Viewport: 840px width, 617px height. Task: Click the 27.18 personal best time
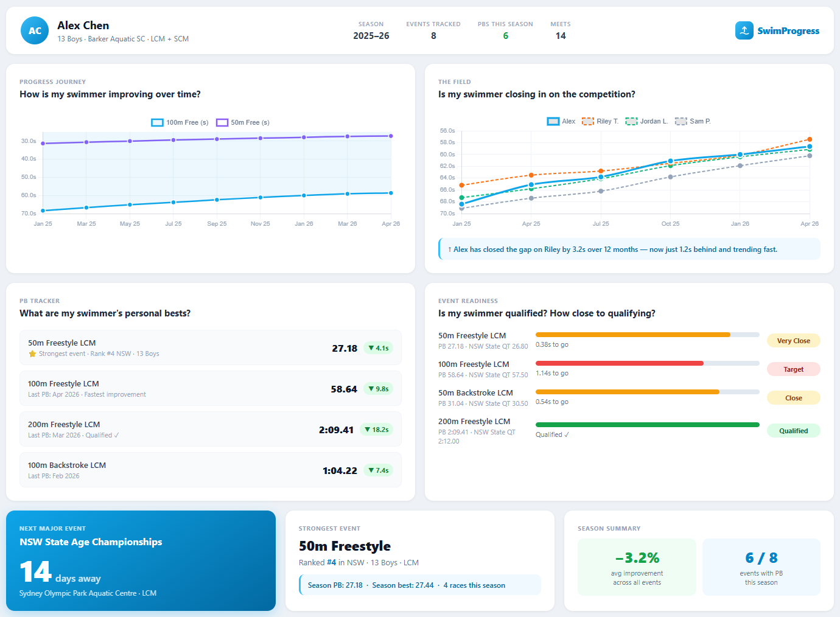pyautogui.click(x=345, y=349)
